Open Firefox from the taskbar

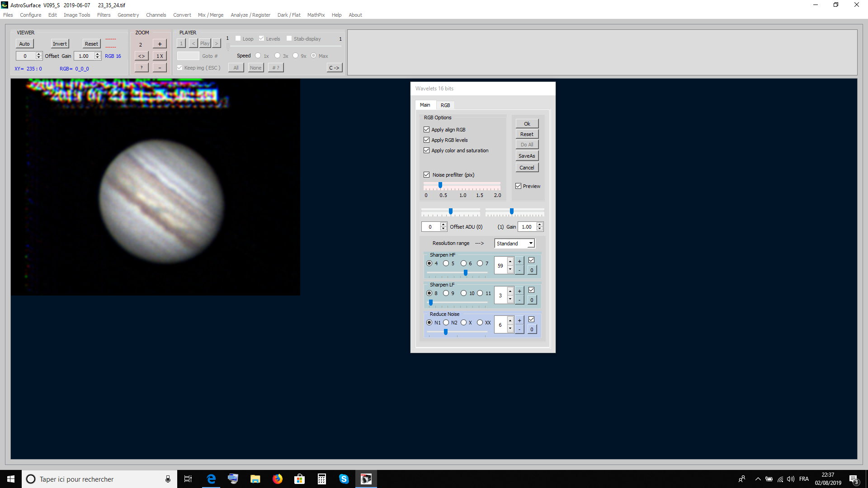pos(277,479)
